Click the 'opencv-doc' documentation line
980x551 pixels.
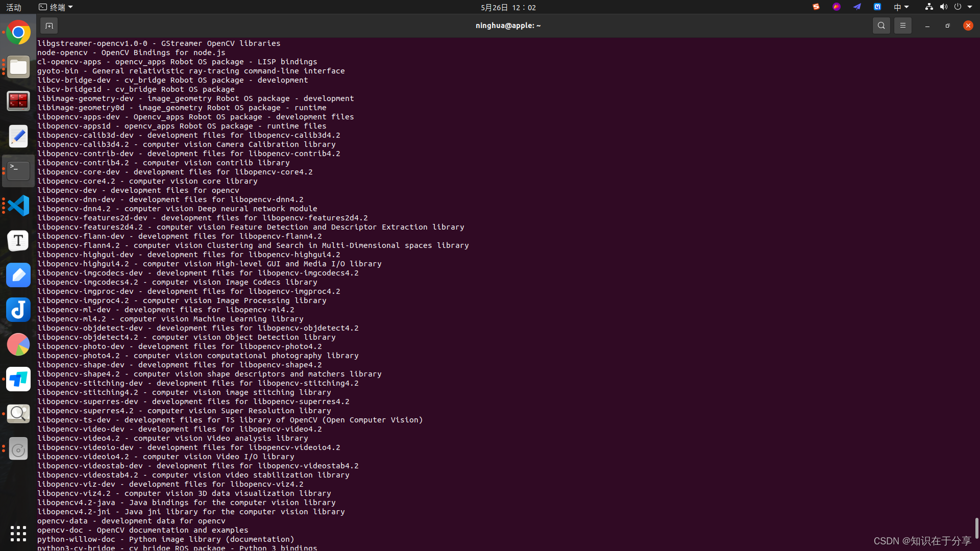[x=142, y=530]
